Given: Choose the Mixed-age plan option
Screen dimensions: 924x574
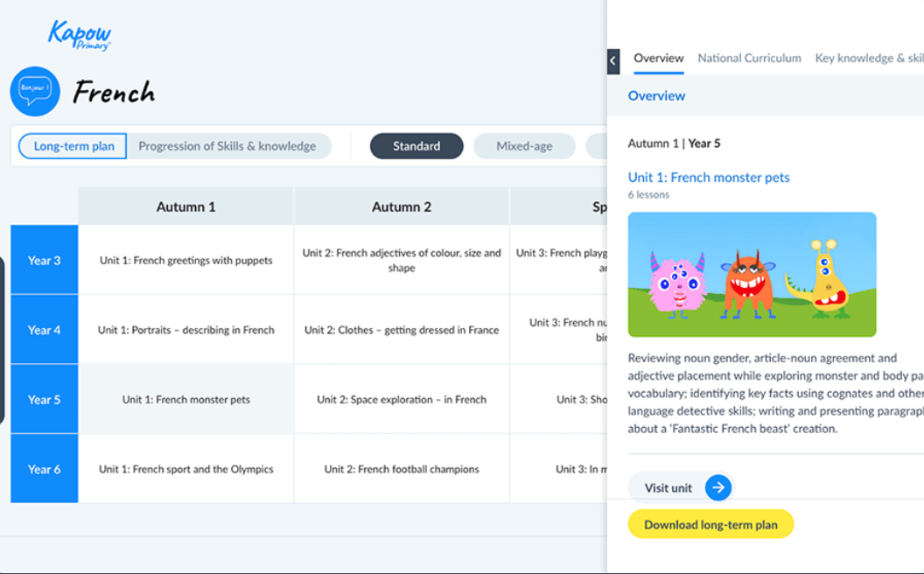Looking at the screenshot, I should 524,146.
